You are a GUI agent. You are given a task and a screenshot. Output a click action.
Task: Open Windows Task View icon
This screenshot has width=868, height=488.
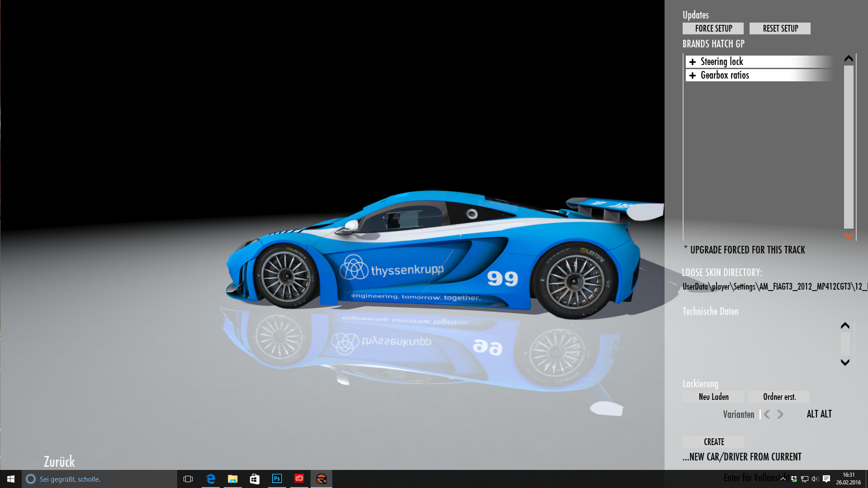[188, 479]
